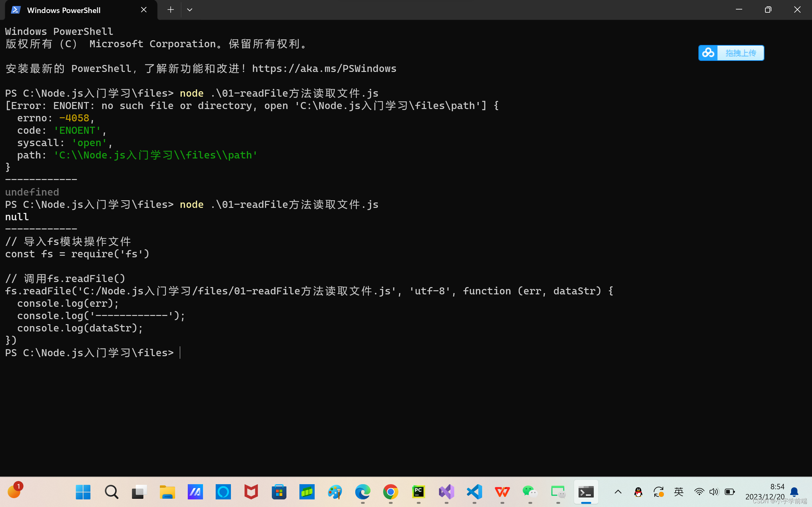Screen dimensions: 812x507
Task: Open taskbar Search
Action: pyautogui.click(x=111, y=492)
